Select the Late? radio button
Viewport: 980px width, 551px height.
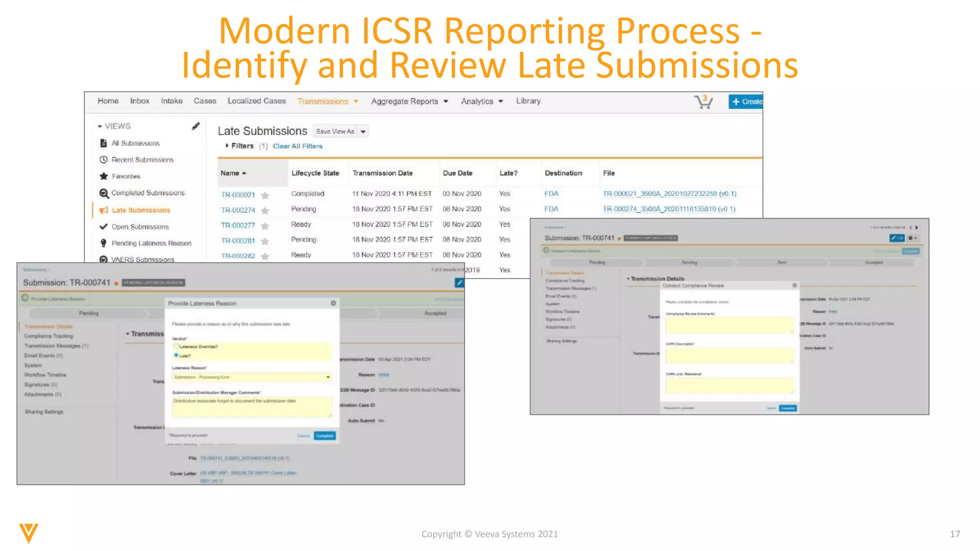pyautogui.click(x=176, y=355)
